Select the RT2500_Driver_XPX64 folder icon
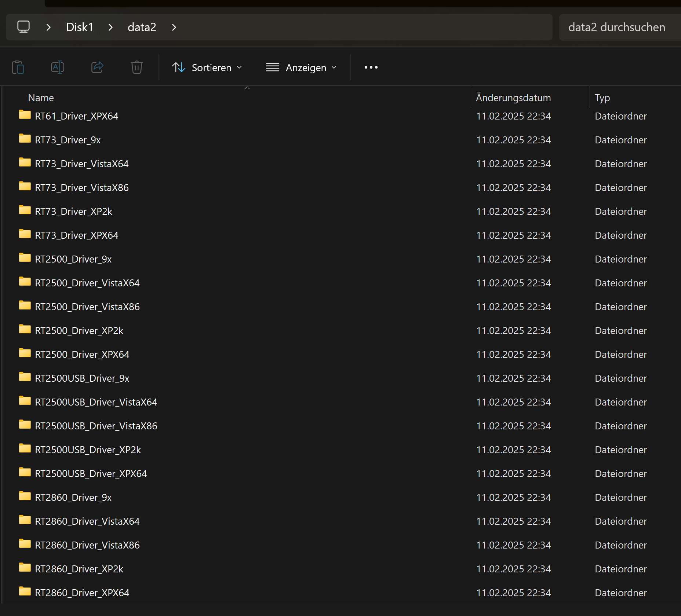 (25, 353)
